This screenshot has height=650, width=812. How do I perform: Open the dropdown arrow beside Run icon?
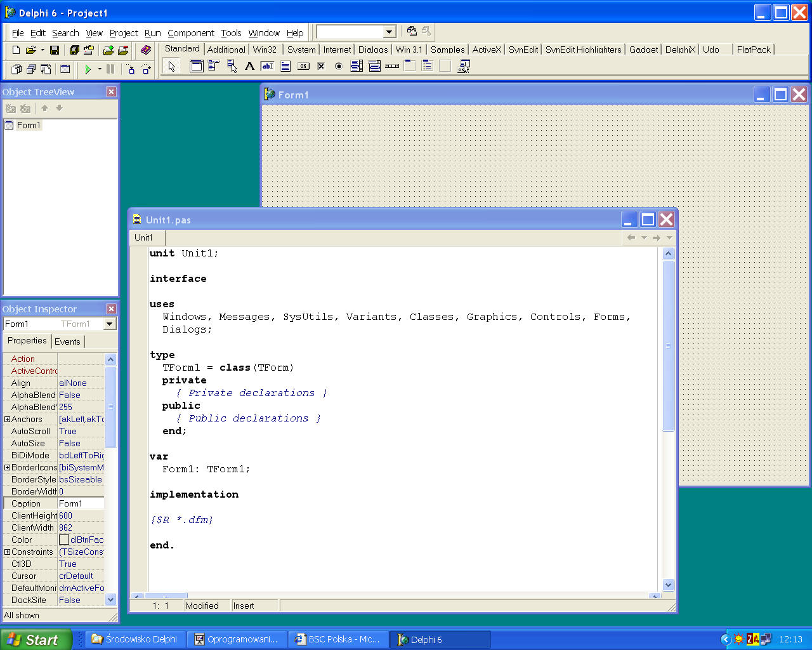click(100, 69)
